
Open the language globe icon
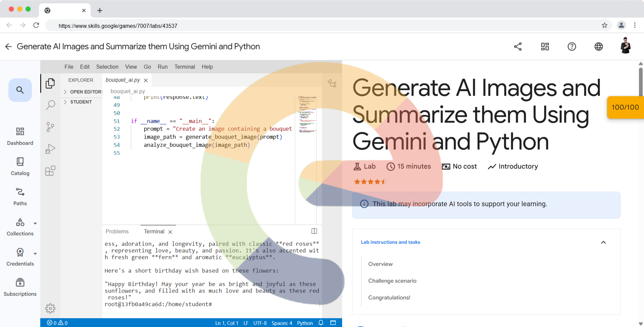[599, 47]
